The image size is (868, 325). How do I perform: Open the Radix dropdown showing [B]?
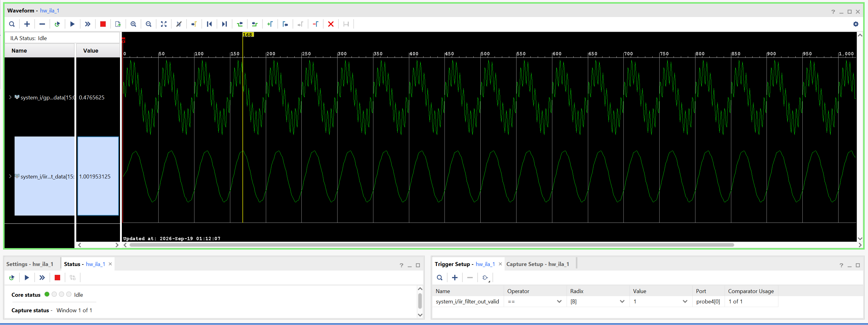597,301
